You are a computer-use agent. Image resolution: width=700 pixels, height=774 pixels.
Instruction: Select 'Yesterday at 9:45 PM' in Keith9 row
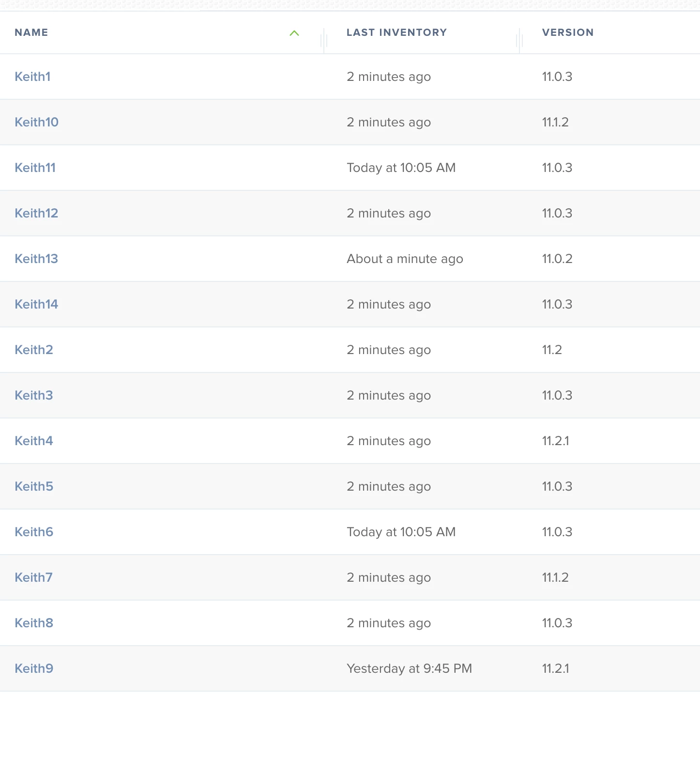[410, 669]
